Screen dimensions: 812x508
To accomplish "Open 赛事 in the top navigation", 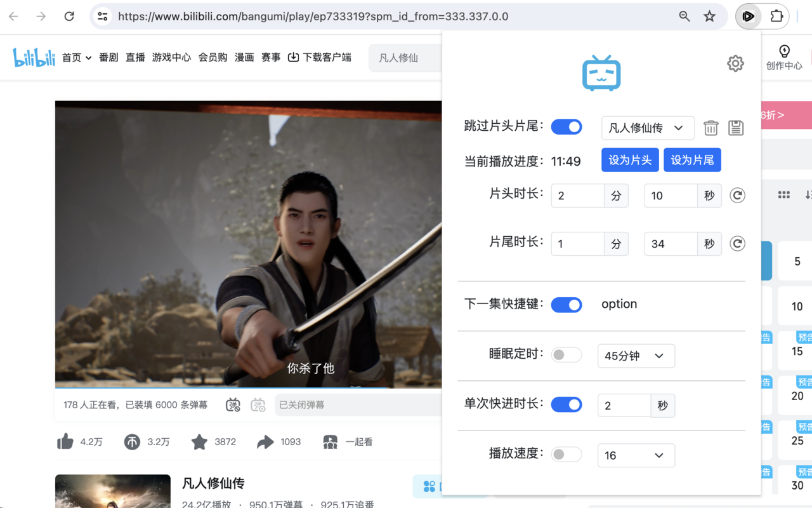I will coord(271,57).
